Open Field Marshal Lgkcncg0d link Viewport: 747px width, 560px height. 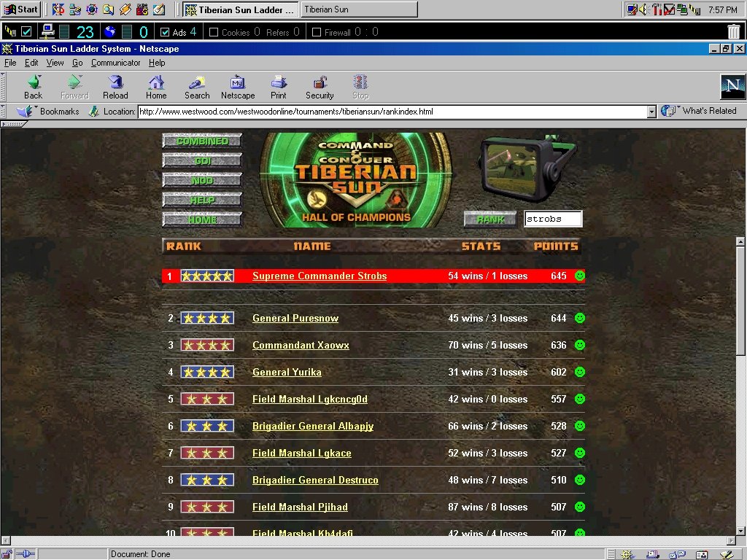click(x=310, y=399)
